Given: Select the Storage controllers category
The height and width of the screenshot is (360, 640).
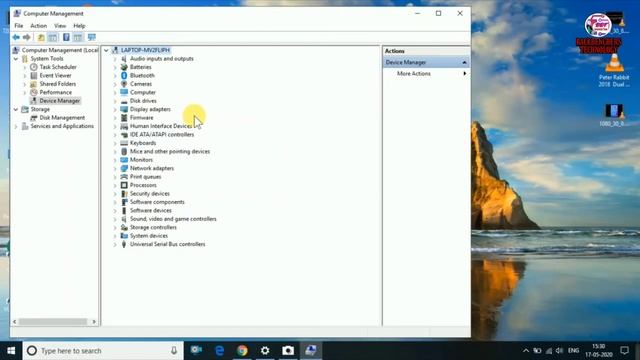Looking at the screenshot, I should point(153,227).
